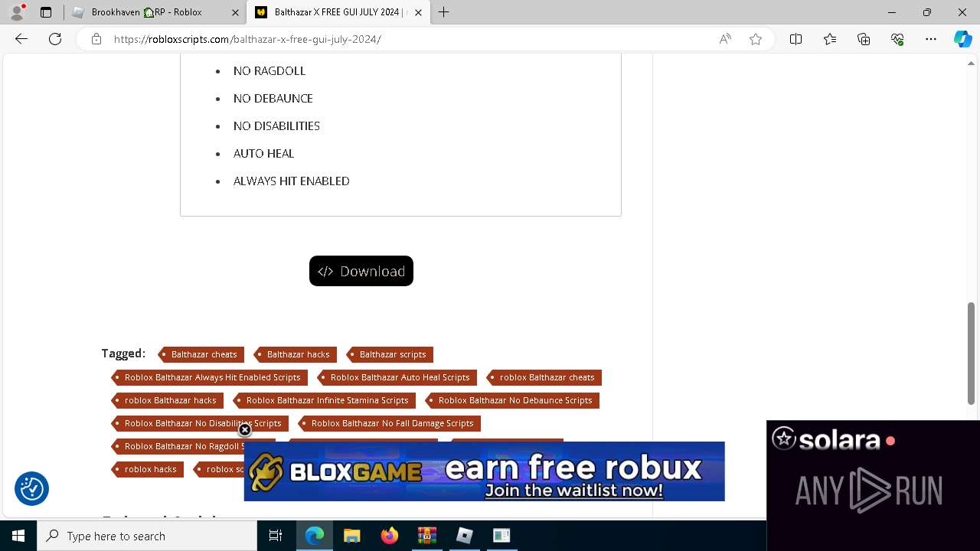The width and height of the screenshot is (980, 551).
Task: Click scrollbar up arrow
Action: [972, 64]
